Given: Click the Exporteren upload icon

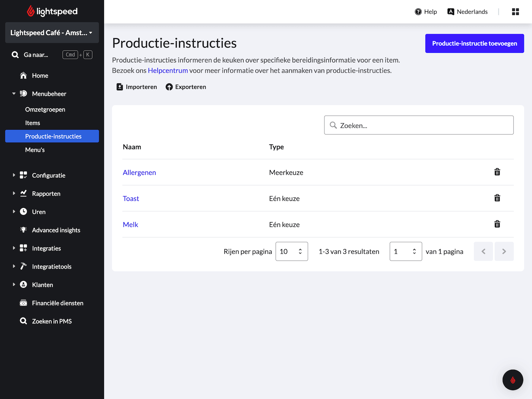Looking at the screenshot, I should click(169, 87).
